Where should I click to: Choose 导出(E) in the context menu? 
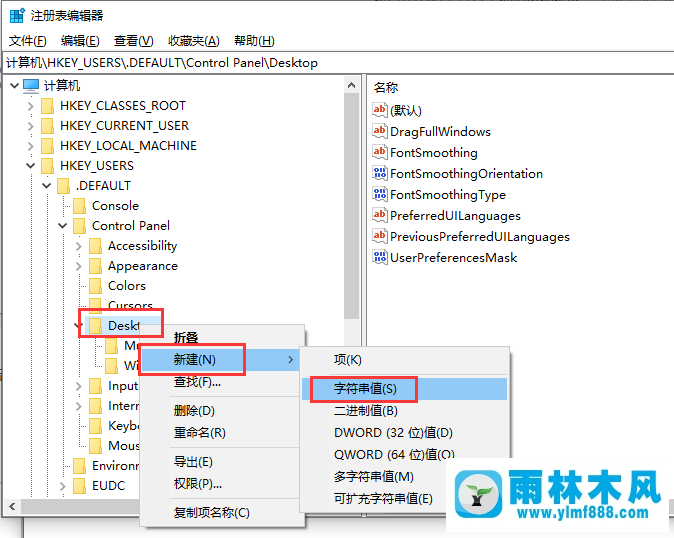(x=221, y=462)
